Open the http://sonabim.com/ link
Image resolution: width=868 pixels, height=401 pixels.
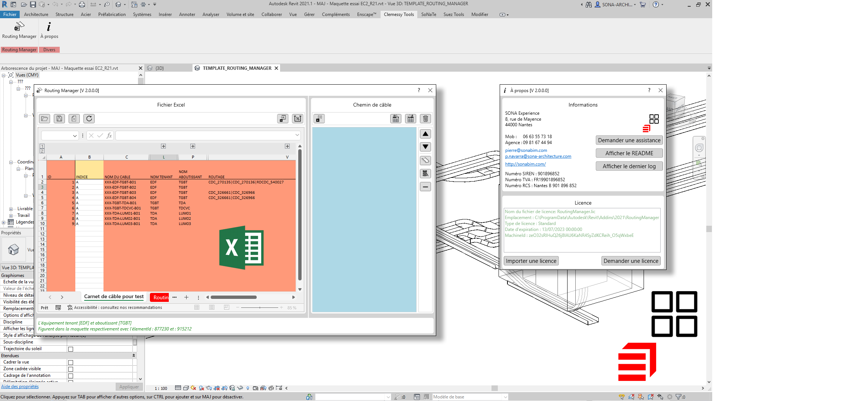click(525, 164)
